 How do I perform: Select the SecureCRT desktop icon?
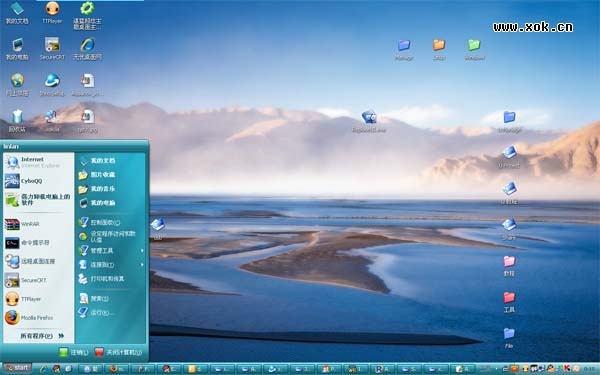click(52, 49)
